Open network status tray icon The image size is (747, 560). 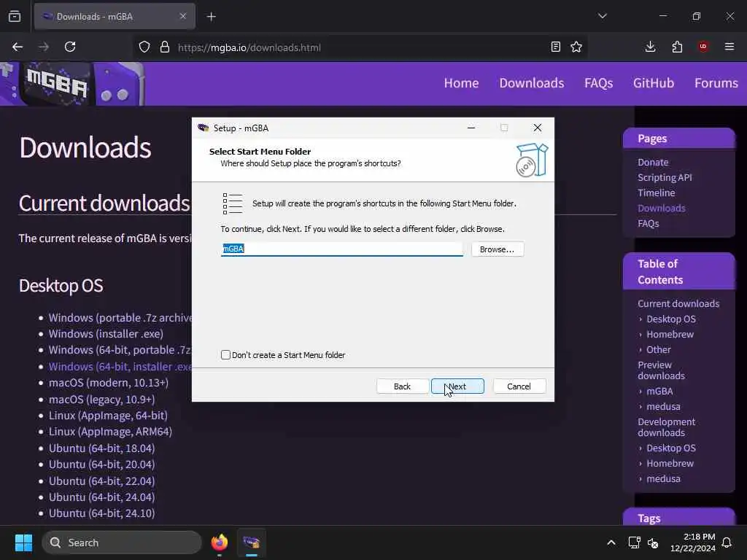634,542
